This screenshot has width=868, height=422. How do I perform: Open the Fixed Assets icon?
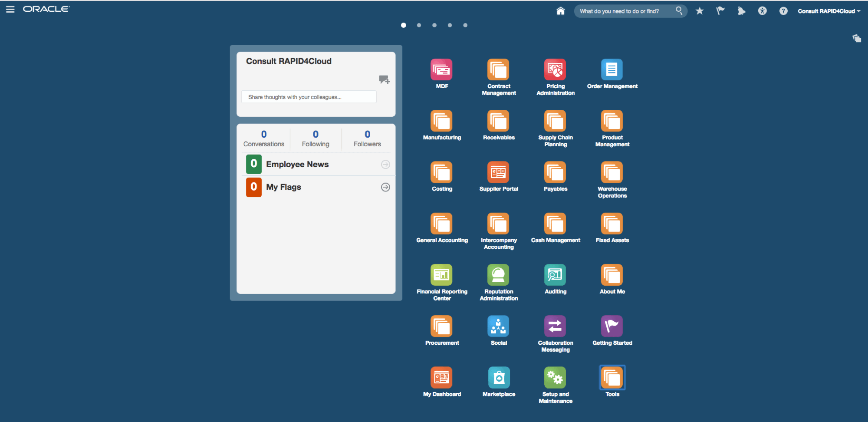[612, 224]
